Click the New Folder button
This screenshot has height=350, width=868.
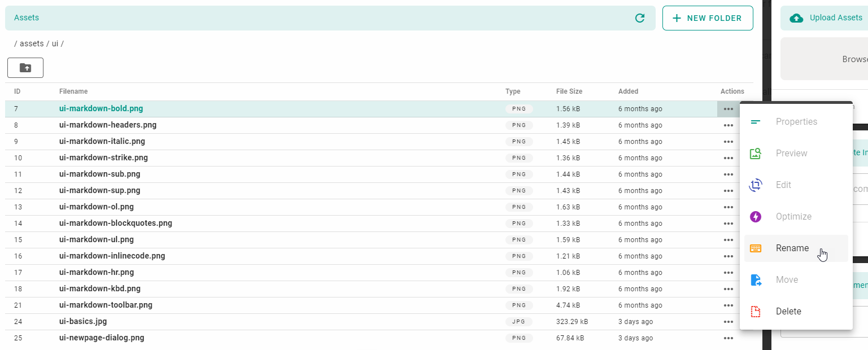pos(707,18)
